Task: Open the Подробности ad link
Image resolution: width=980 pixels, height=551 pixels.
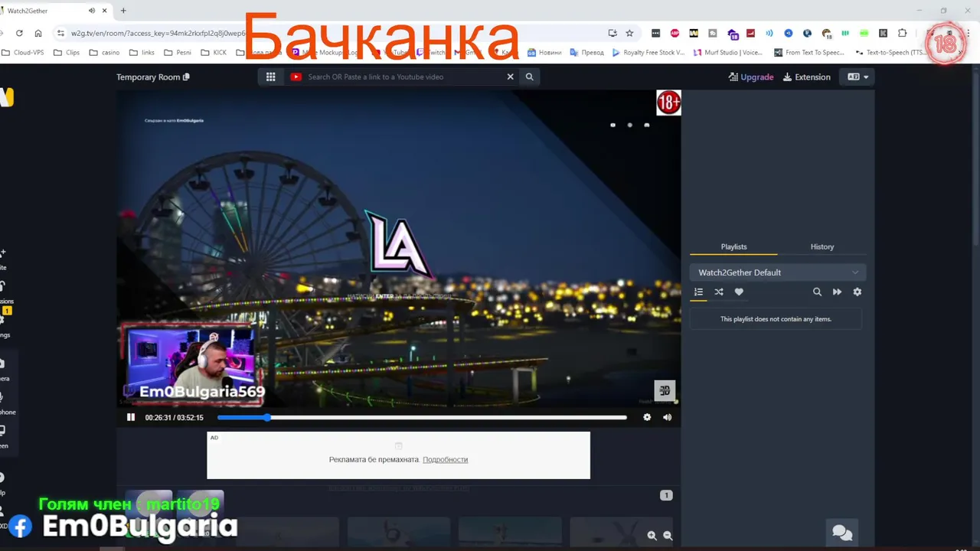Action: [445, 459]
